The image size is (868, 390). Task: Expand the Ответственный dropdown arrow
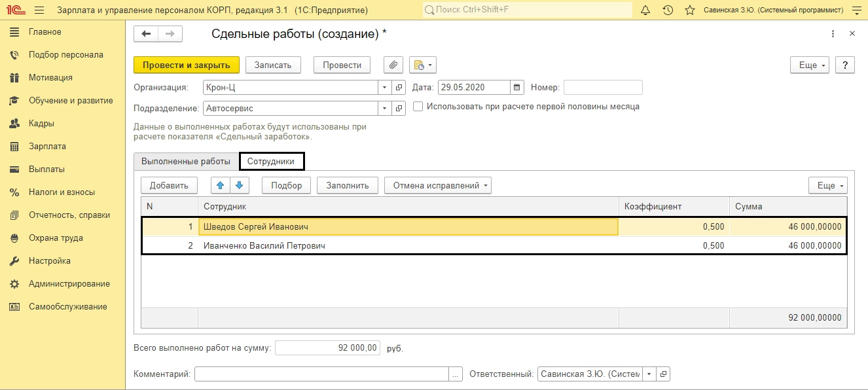649,374
